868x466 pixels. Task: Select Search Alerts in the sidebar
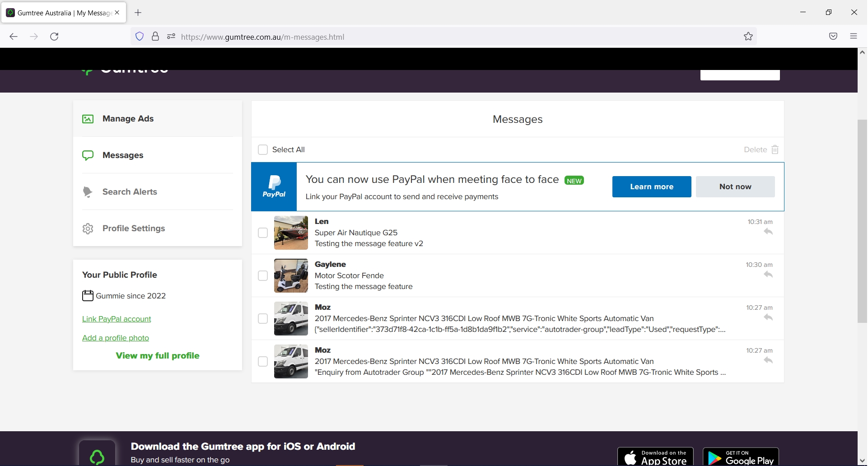130,191
